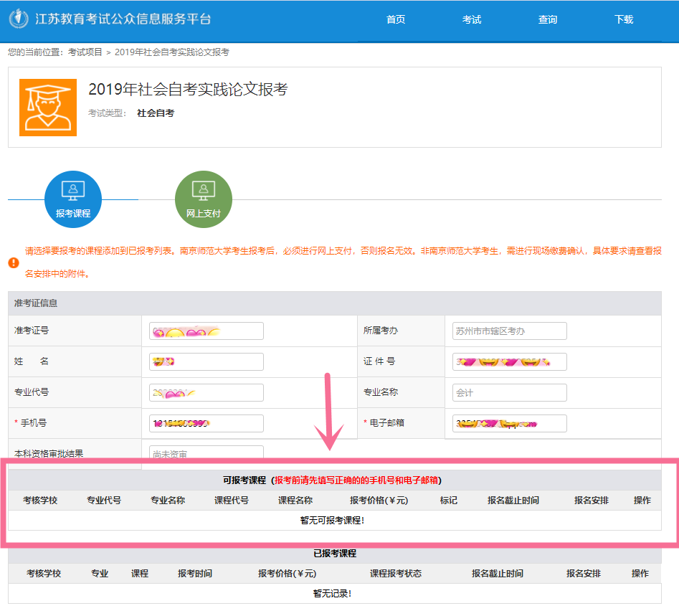Select the green 网上支付 step circle

click(x=204, y=199)
